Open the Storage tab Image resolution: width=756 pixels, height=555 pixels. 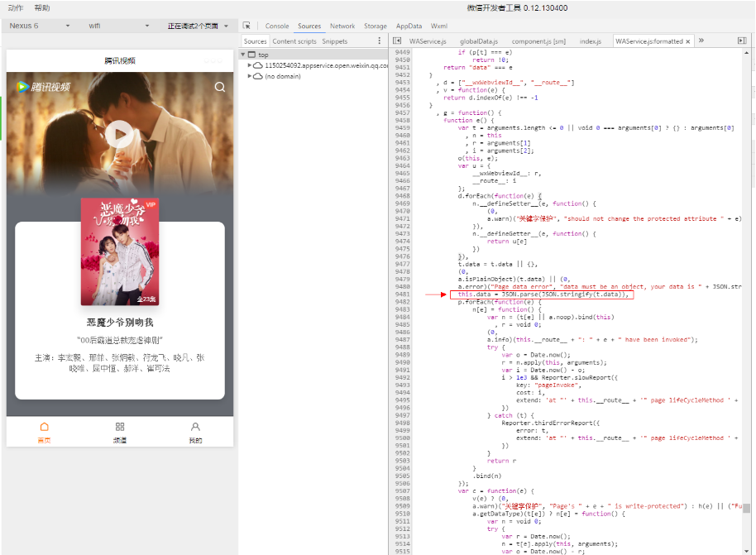point(376,26)
